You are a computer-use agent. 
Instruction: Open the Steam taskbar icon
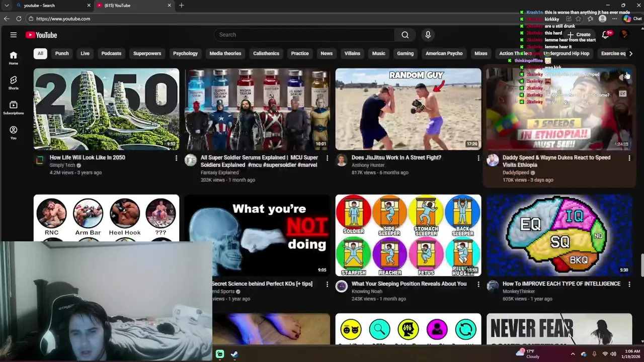(234, 354)
